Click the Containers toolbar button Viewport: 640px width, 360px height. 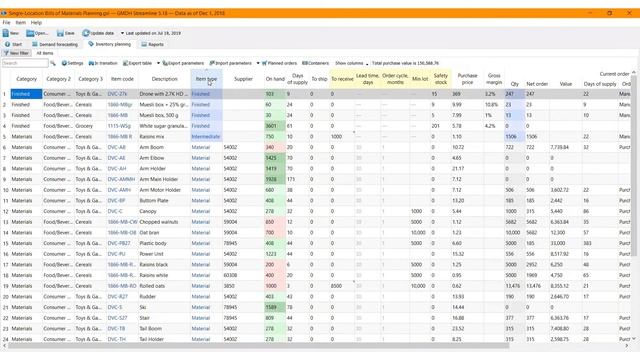316,63
